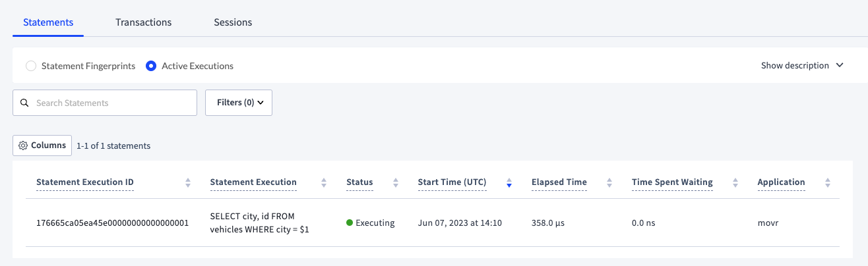Click the search magnifier icon
868x266 pixels.
click(x=25, y=103)
